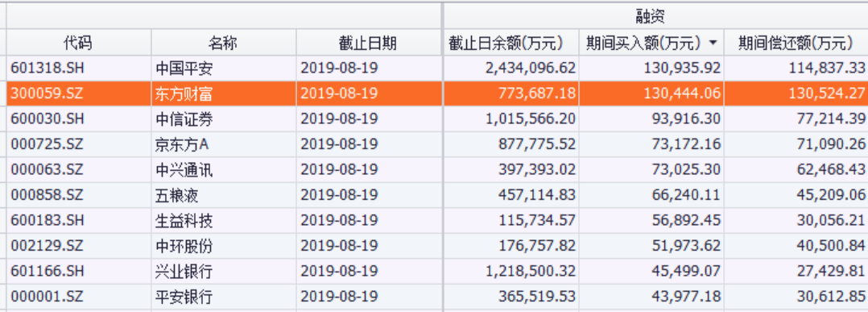The image size is (868, 312).
Task: Click the 名称 column header
Action: [x=223, y=43]
